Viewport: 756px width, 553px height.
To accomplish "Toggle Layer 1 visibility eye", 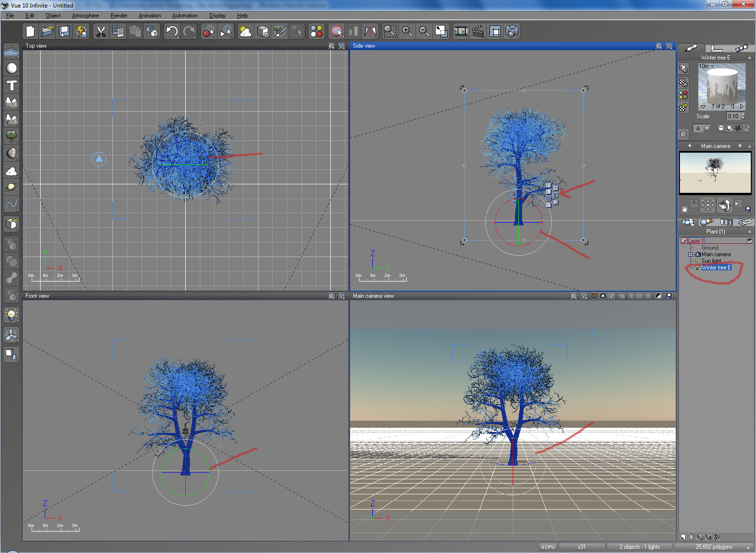I will (749, 241).
